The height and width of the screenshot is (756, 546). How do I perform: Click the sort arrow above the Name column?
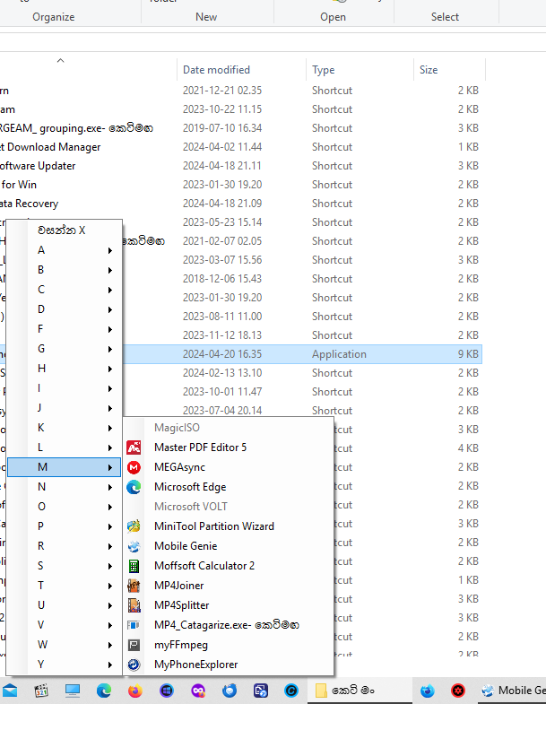[x=60, y=61]
